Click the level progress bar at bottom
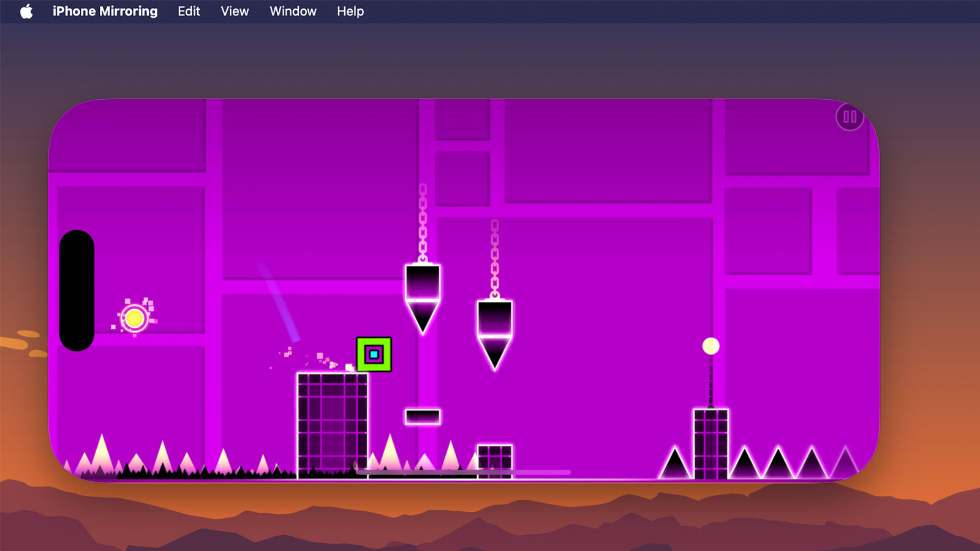 pyautogui.click(x=464, y=472)
